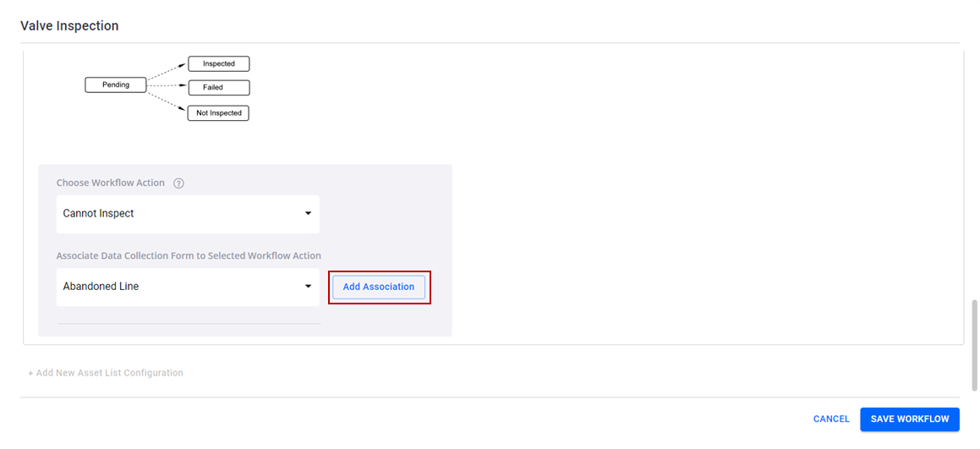This screenshot has width=980, height=449.
Task: Add New Asset List Configuration
Action: 106,373
